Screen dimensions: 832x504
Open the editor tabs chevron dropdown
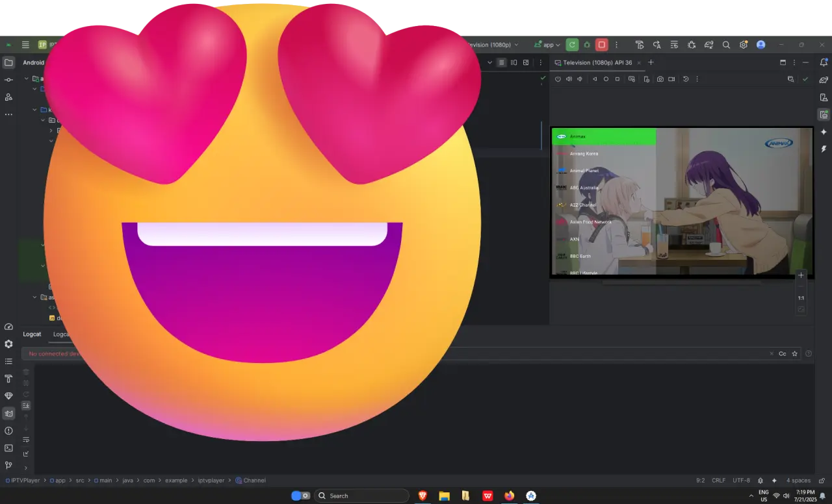click(490, 62)
